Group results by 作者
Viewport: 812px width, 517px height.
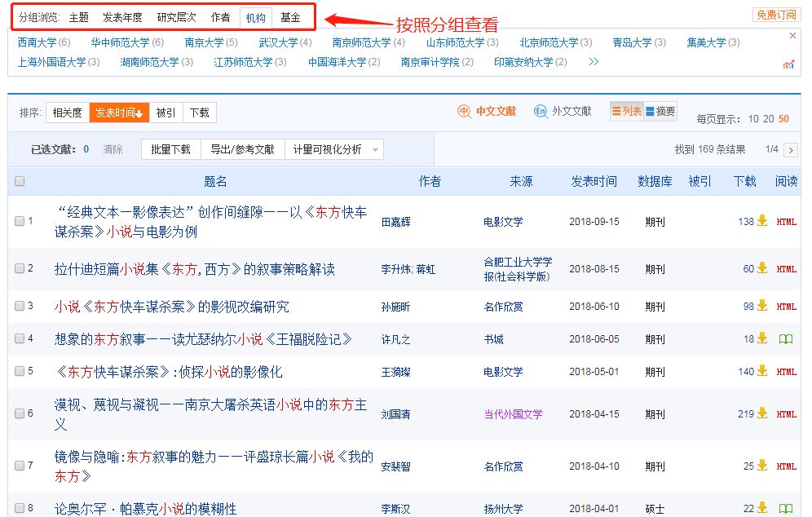pyautogui.click(x=220, y=18)
